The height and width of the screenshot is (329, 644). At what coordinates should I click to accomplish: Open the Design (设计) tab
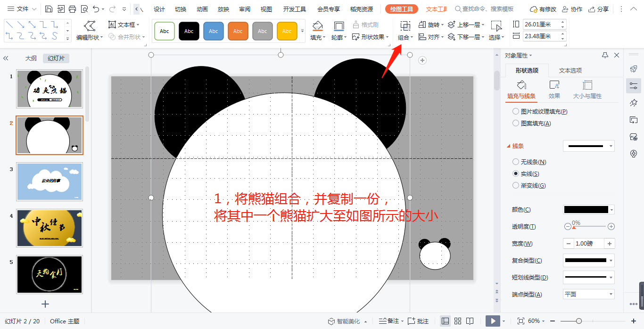pos(159,9)
